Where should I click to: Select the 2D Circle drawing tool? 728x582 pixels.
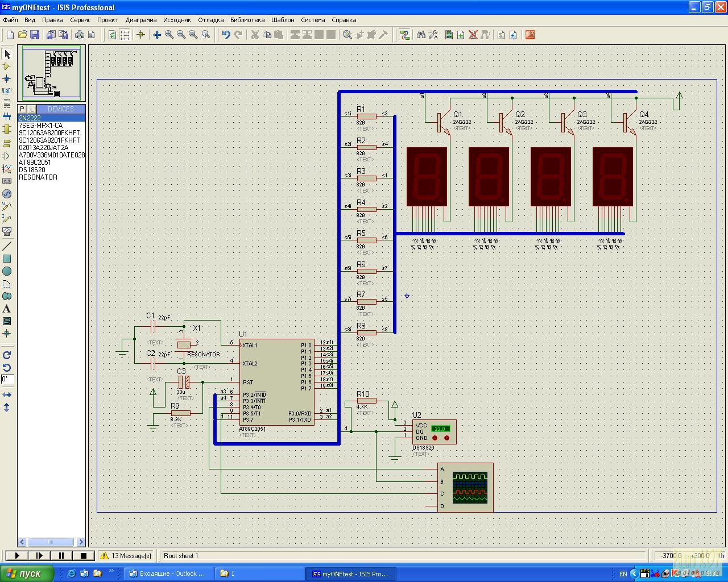click(7, 271)
